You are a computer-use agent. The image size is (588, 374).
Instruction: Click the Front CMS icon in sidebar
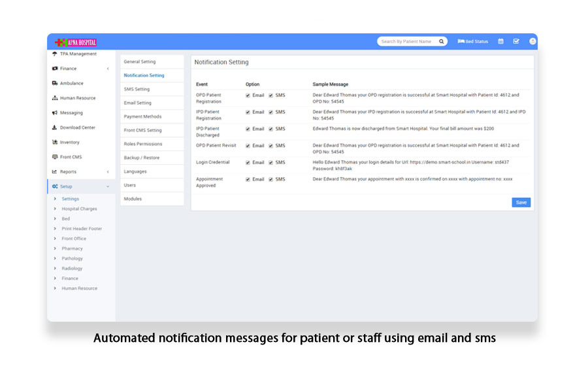[55, 157]
